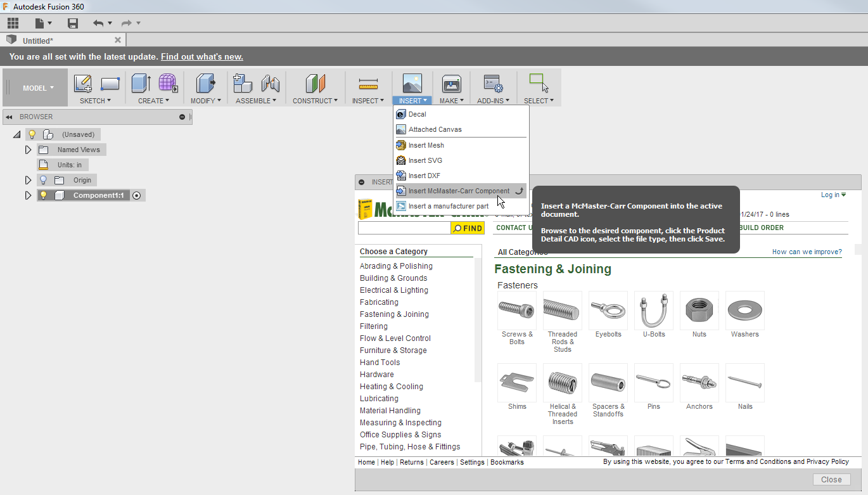Click the Insert image toolbar icon

[x=412, y=83]
